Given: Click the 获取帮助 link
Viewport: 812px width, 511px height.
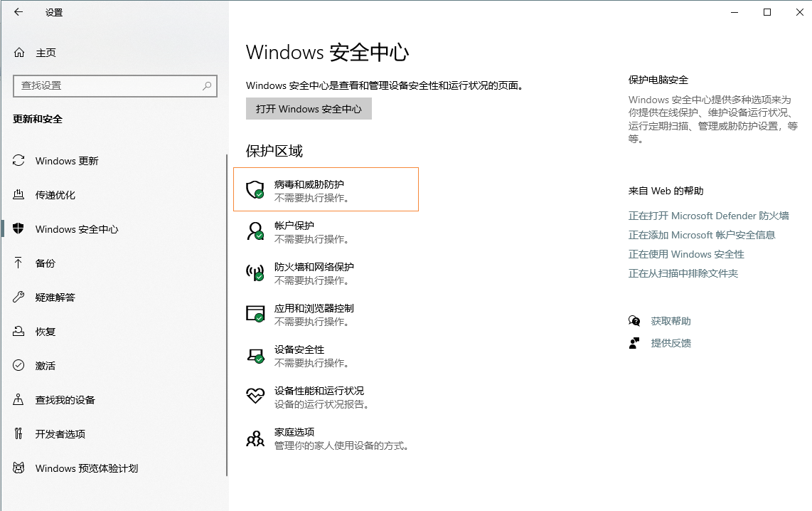Looking at the screenshot, I should coord(671,321).
